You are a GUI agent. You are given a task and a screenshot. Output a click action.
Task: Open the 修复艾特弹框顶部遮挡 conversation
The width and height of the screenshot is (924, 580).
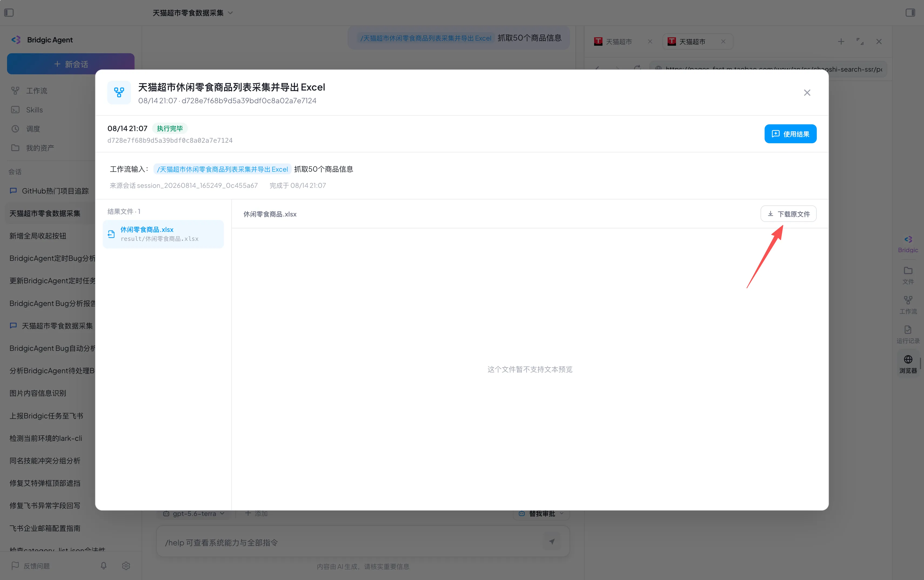pyautogui.click(x=45, y=483)
